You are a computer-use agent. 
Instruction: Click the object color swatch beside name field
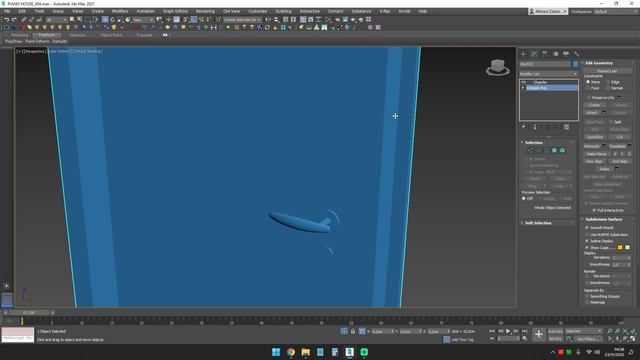pyautogui.click(x=575, y=64)
